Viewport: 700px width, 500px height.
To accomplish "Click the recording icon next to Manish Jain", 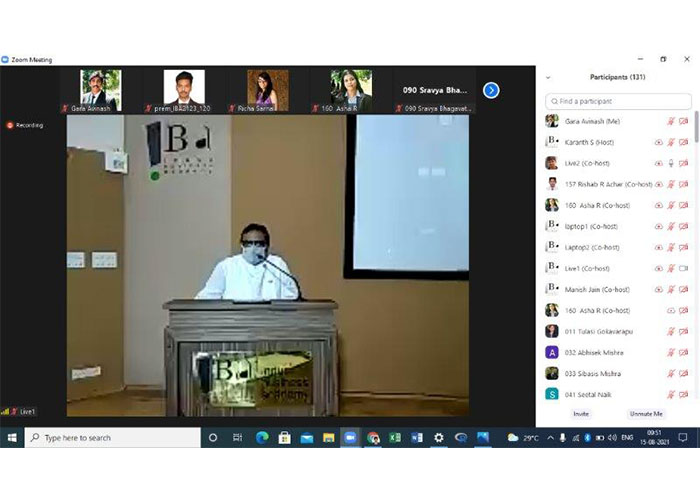I will (659, 289).
